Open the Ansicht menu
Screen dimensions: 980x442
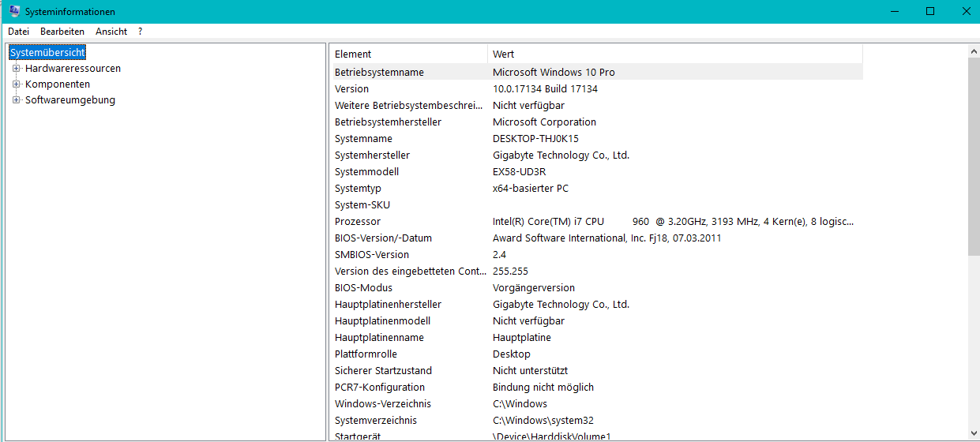[x=111, y=32]
